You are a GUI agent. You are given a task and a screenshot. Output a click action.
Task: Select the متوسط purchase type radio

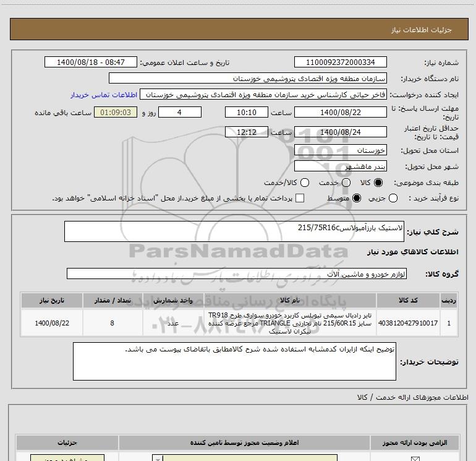click(357, 198)
